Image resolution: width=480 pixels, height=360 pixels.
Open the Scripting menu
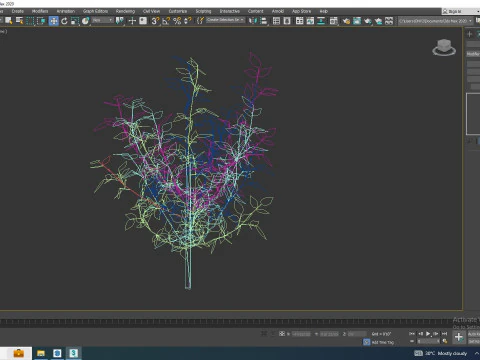pos(203,11)
